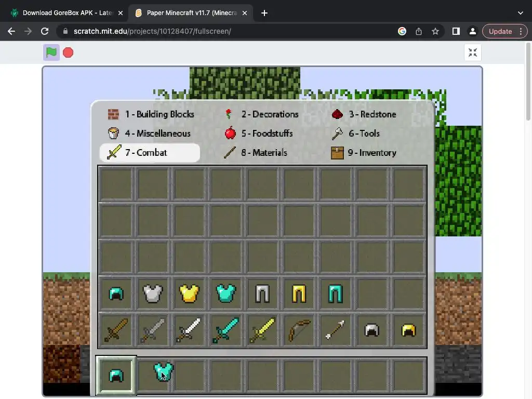This screenshot has height=399, width=532.
Task: Open a new browser tab
Action: 264,13
